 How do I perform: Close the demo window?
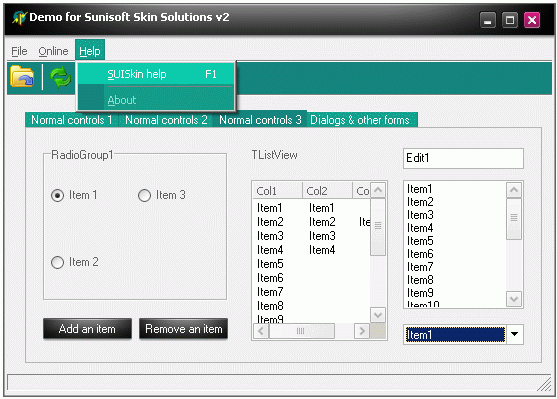pyautogui.click(x=532, y=20)
